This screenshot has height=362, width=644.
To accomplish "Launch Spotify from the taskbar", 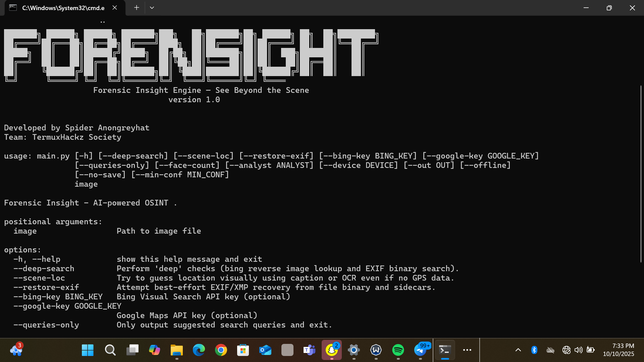I will click(398, 350).
